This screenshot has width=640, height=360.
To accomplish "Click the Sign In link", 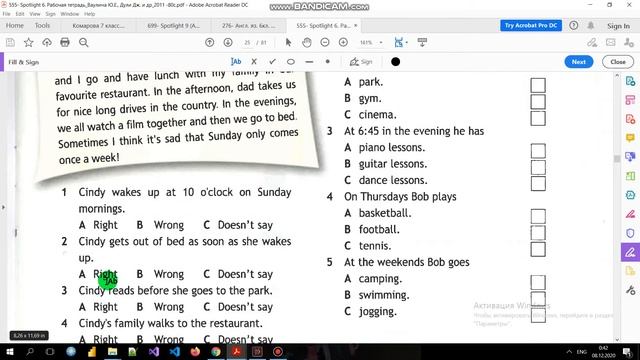I will pos(618,26).
